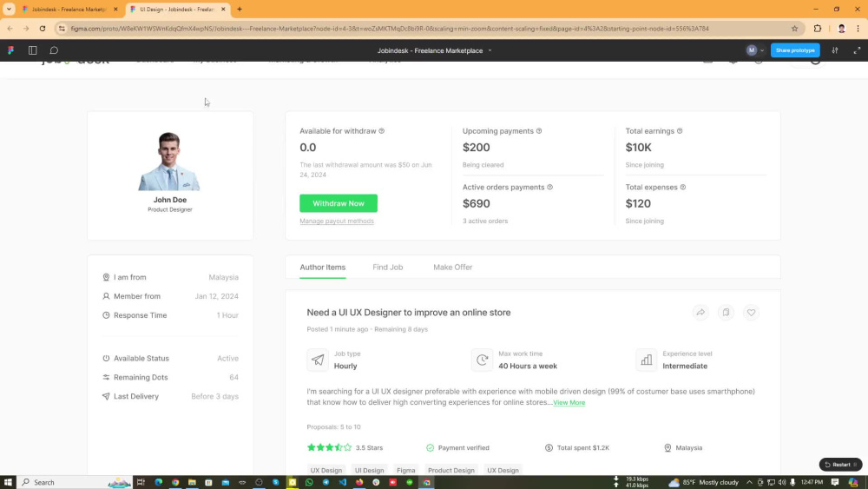
Task: Click info icon beside Active orders payments
Action: click(x=549, y=188)
